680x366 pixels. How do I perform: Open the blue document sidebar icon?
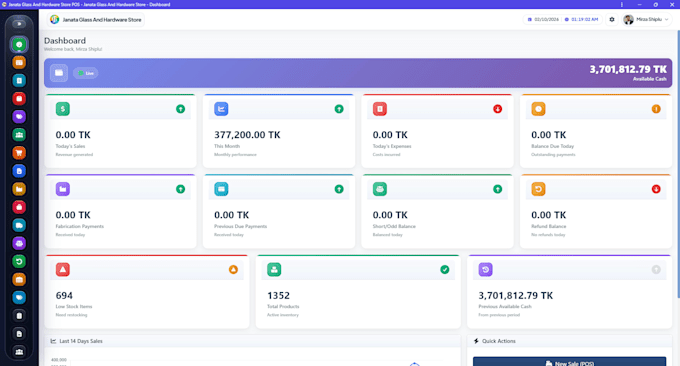pos(19,171)
